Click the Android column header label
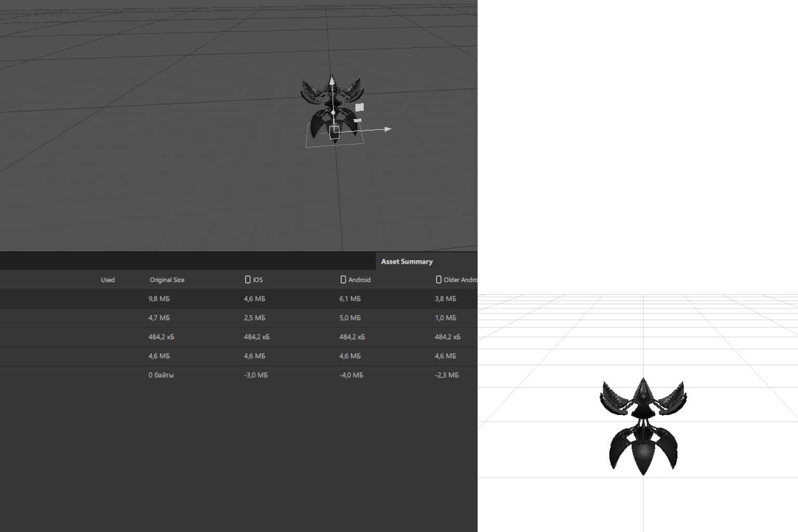This screenshot has width=798, height=532. (359, 280)
